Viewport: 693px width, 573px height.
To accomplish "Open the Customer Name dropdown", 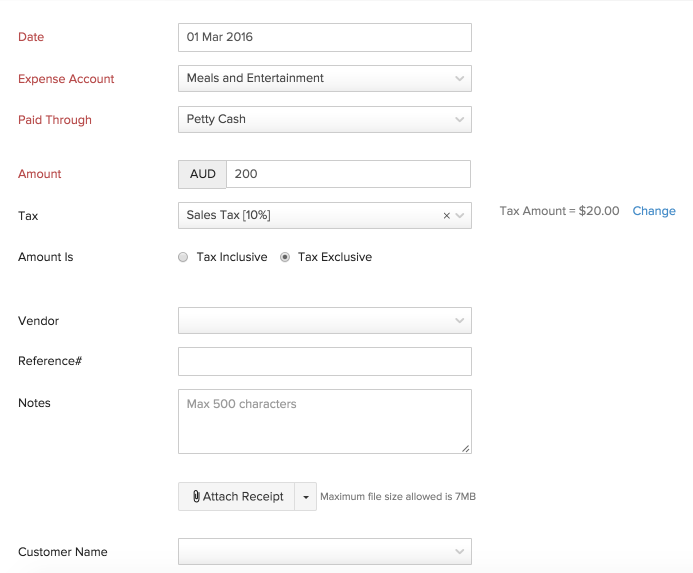I will 459,552.
